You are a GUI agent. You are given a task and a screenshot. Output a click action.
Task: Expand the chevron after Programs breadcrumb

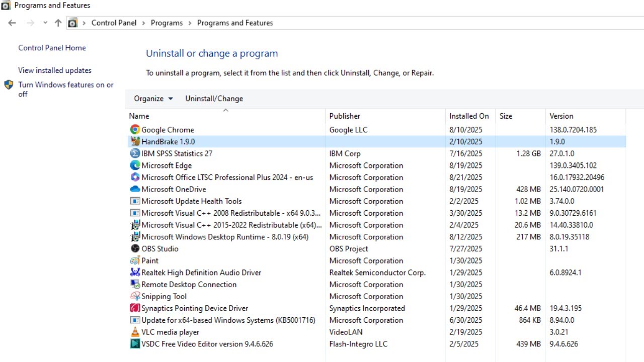tap(190, 23)
